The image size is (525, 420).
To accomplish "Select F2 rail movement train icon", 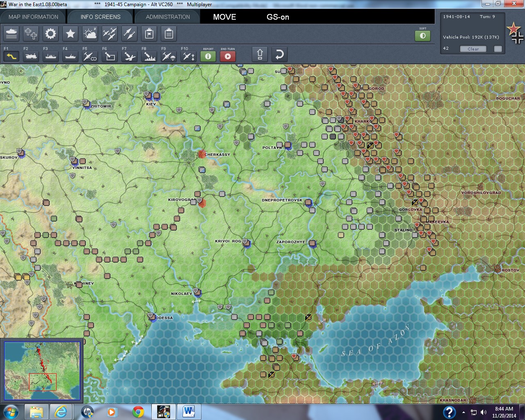I will [x=31, y=56].
